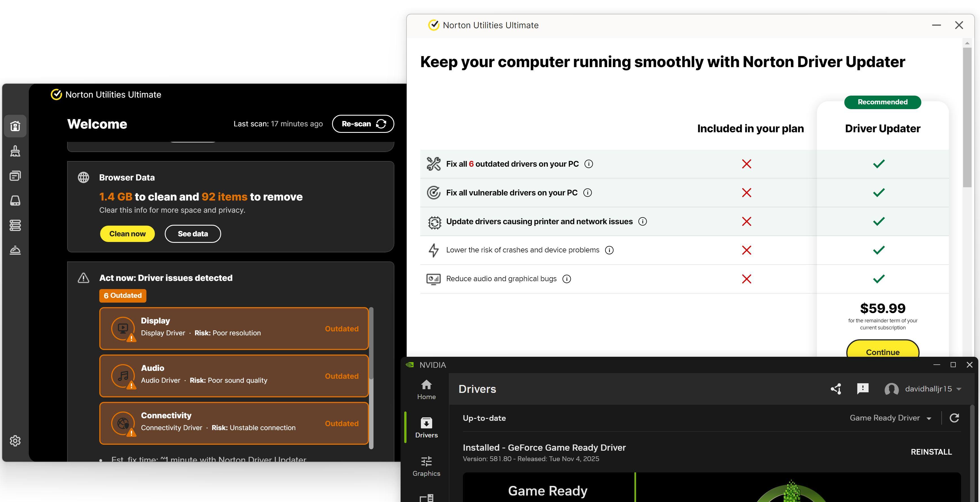Open the outdated Display driver item
980x502 pixels.
(234, 328)
